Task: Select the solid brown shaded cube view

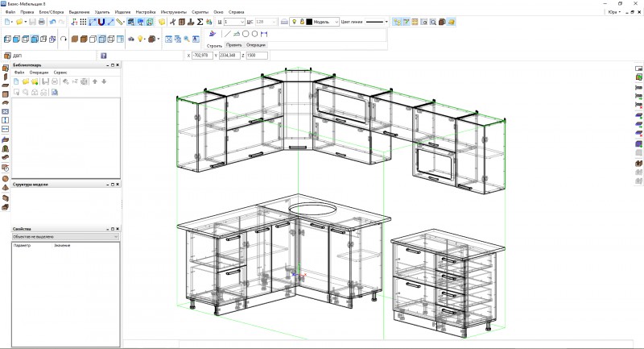Action: click(75, 39)
